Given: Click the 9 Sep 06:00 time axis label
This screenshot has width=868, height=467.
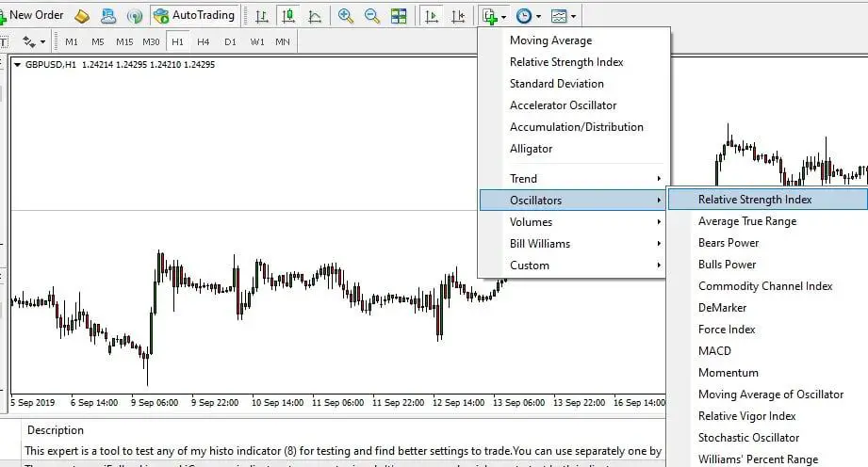Looking at the screenshot, I should [155, 402].
